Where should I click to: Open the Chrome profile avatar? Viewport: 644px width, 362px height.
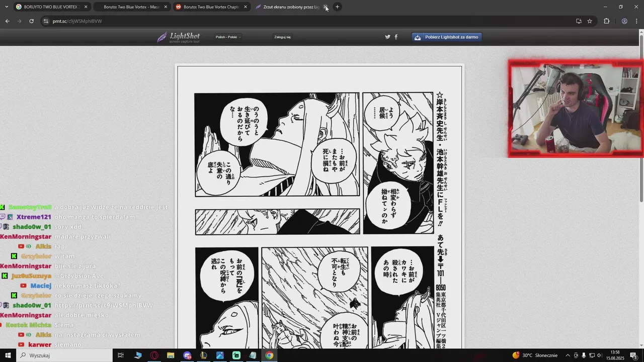624,21
